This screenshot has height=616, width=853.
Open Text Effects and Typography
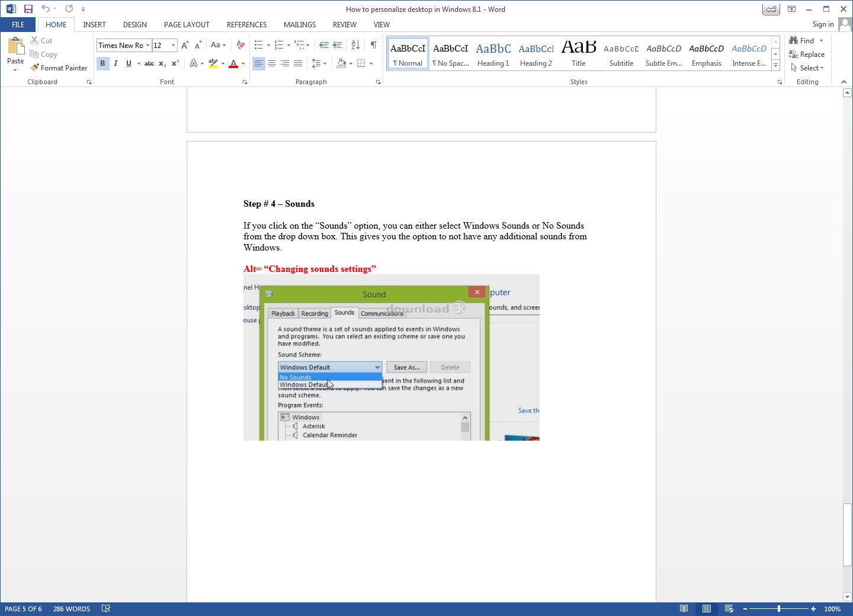point(194,63)
